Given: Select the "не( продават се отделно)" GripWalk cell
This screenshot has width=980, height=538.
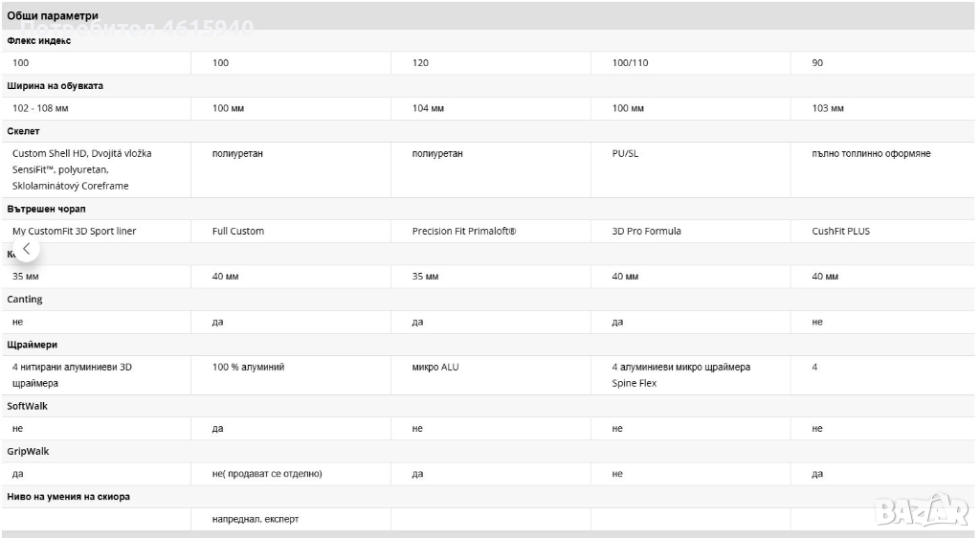Looking at the screenshot, I should pos(267,475).
